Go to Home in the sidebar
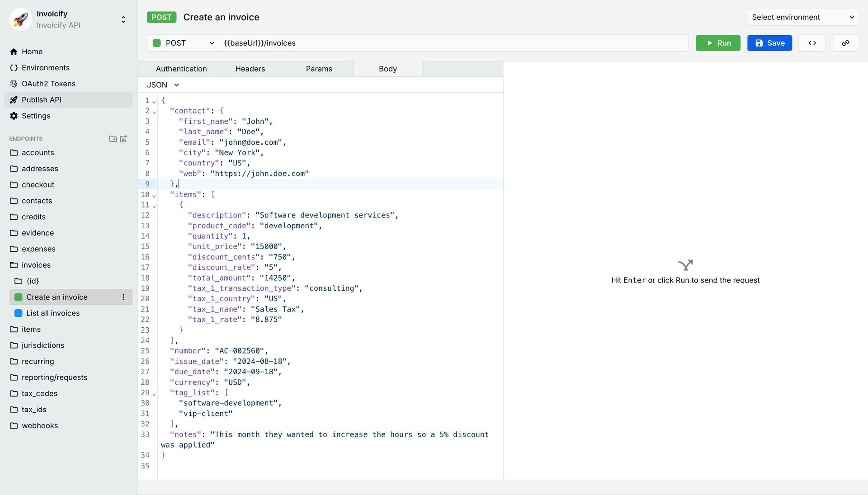 [69, 52]
